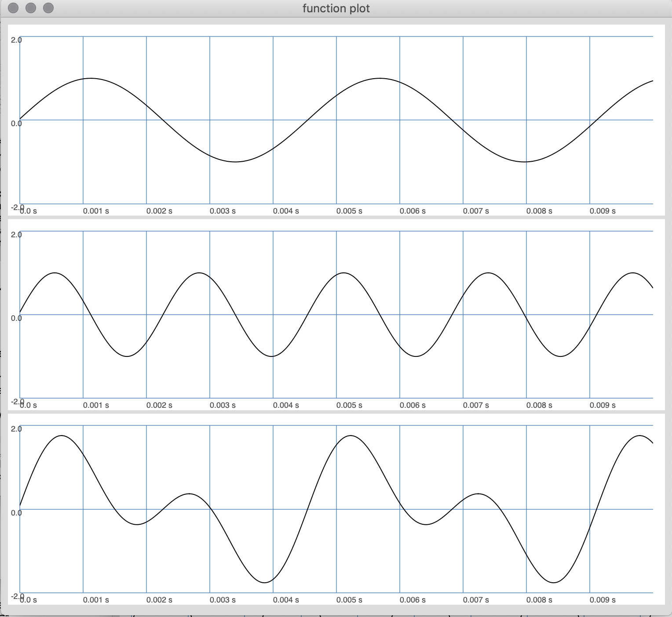The height and width of the screenshot is (617, 672).
Task: Click '0.002 s' label in combined waveform plot
Action: pos(159,600)
